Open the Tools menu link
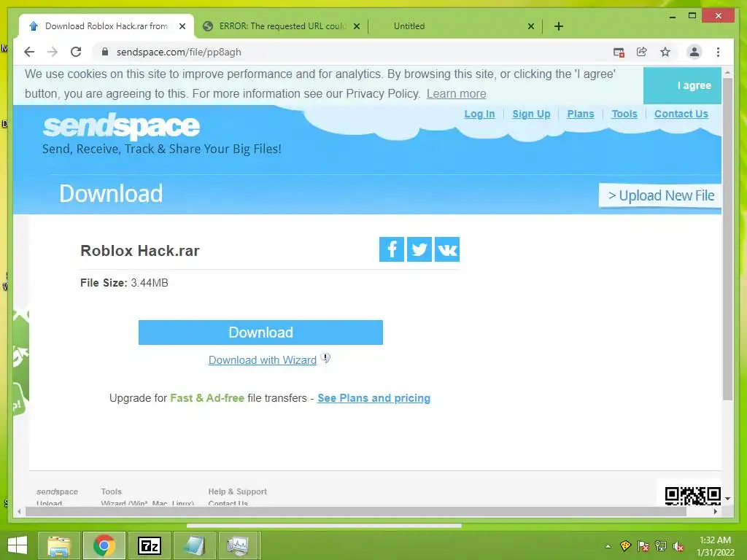Image resolution: width=747 pixels, height=560 pixels. point(624,114)
